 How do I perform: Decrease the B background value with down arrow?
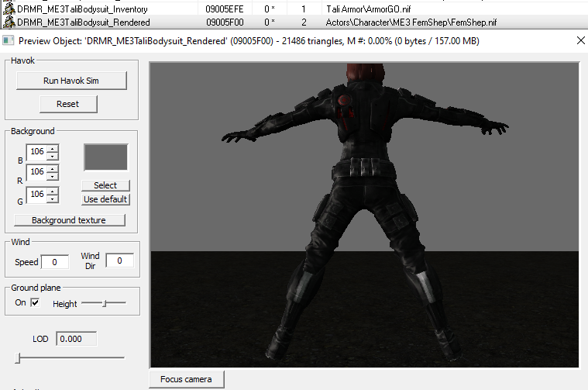[x=53, y=156]
